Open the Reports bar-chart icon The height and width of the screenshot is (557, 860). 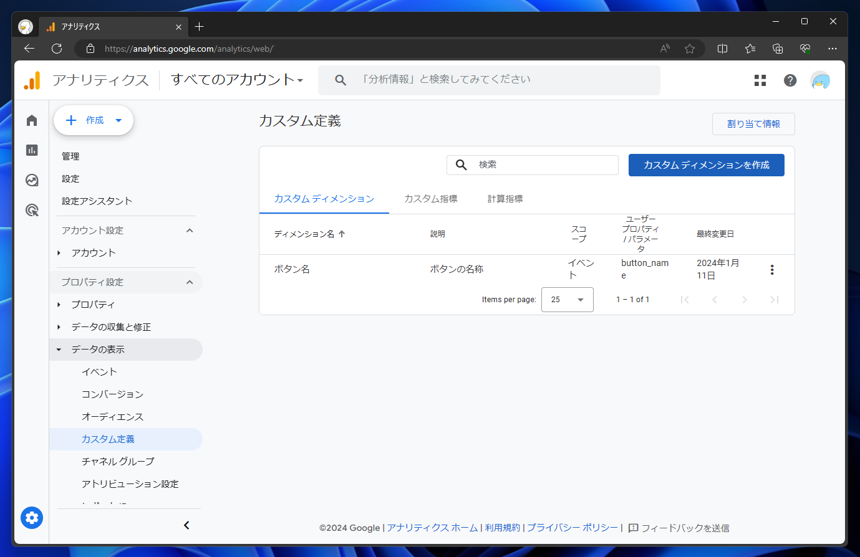[32, 150]
